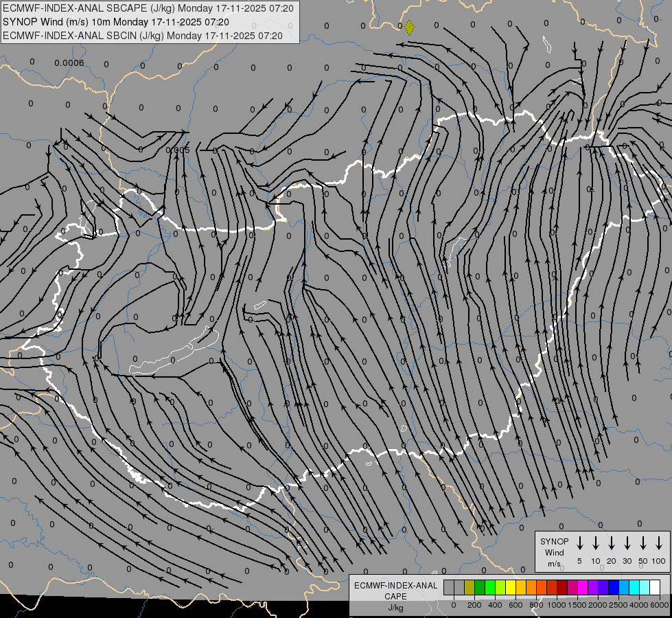Screen dimensions: 672x618
Task: Click the SYNOP Wind (m/s) 10m title line
Action: tap(116, 22)
